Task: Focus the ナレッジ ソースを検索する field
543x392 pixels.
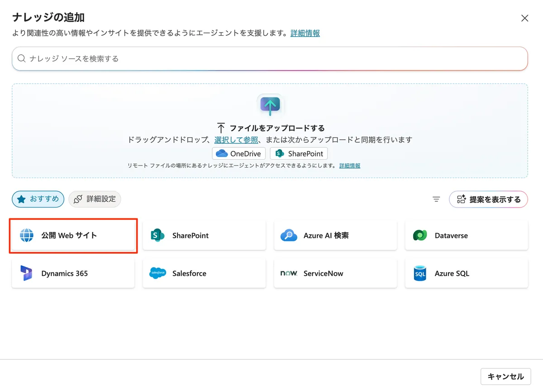Action: (x=270, y=59)
